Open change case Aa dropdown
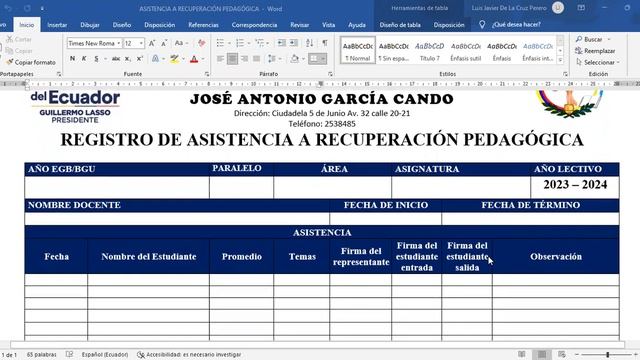The width and height of the screenshot is (640, 360). [x=181, y=43]
